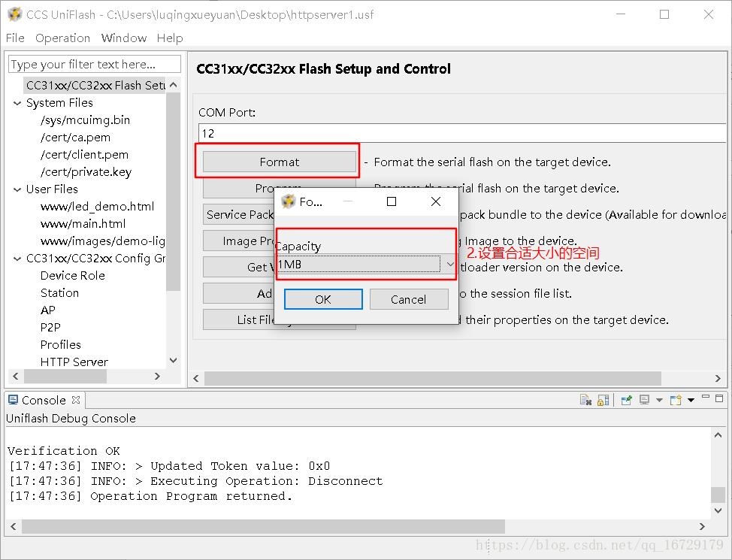Click the CCS UniFlash title bar icon
Image resolution: width=732 pixels, height=560 pixels.
click(14, 14)
